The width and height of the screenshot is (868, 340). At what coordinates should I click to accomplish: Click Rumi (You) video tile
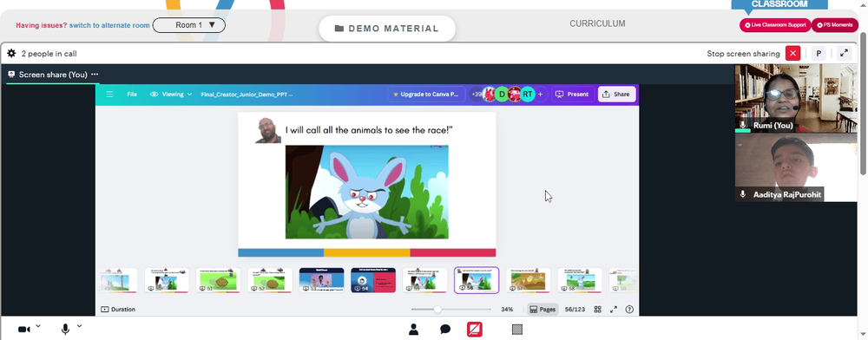(x=795, y=98)
